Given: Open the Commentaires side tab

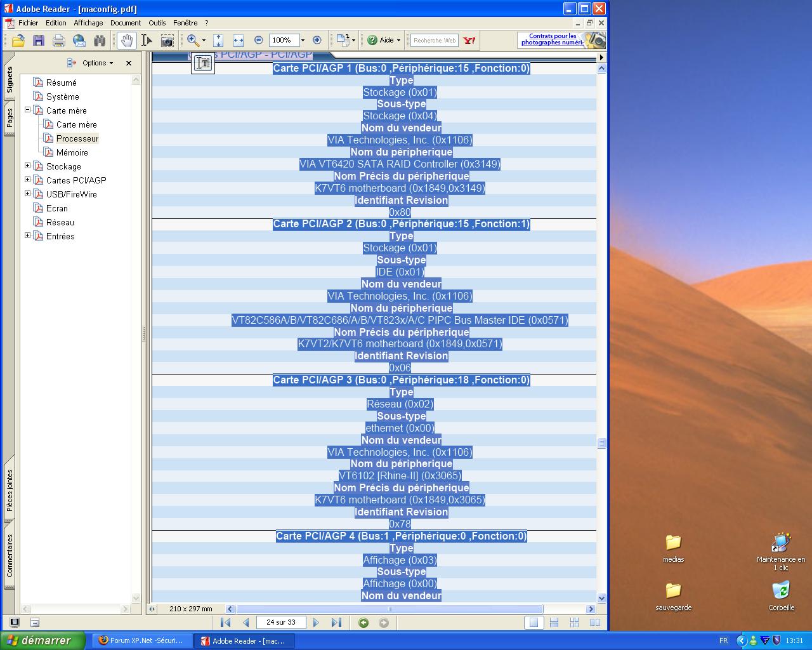Looking at the screenshot, I should [x=10, y=555].
